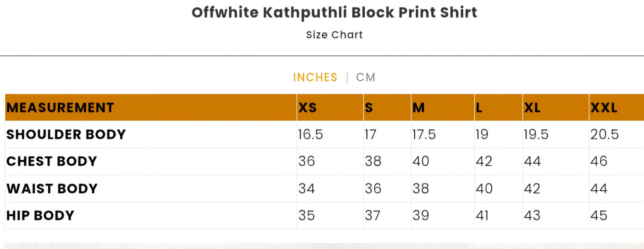Click the hip value 41 for L
This screenshot has width=644, height=249.
click(x=482, y=216)
